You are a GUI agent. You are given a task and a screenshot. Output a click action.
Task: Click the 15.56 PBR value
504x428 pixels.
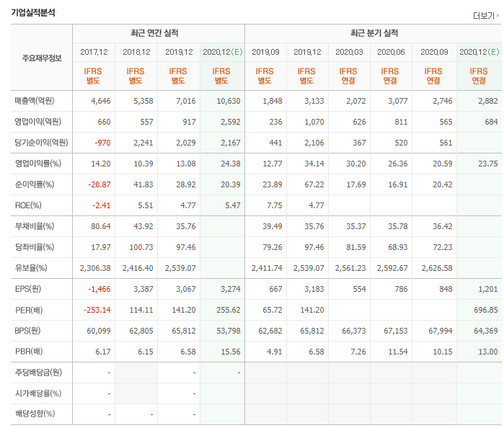(x=231, y=352)
